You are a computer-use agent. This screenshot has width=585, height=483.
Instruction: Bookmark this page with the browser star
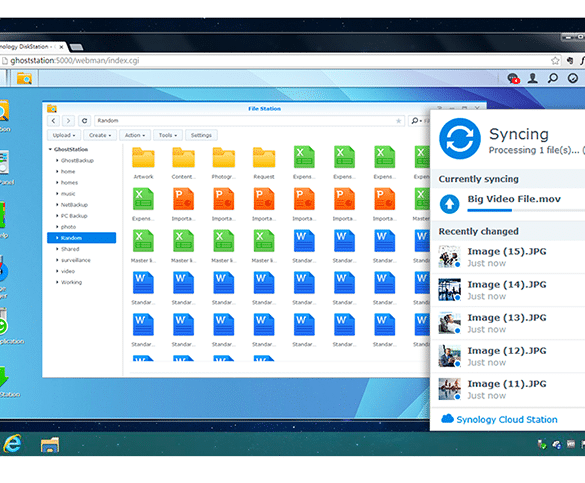555,61
